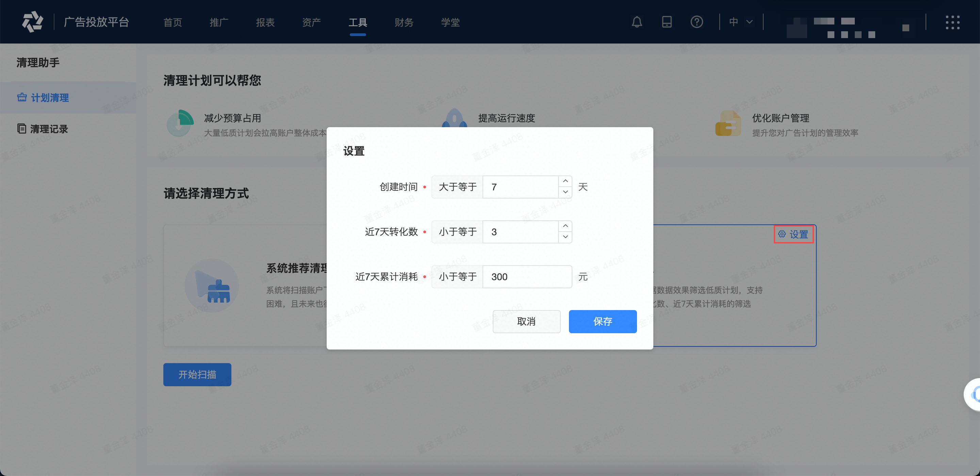Open help via the question mark icon
Screen dimensions: 980x476
(x=697, y=22)
